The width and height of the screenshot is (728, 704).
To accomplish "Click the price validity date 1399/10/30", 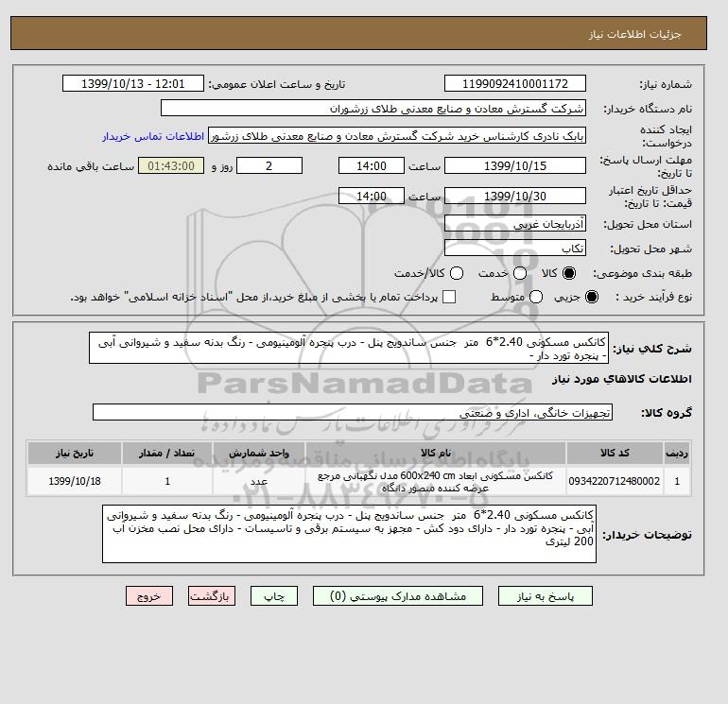I will [x=515, y=197].
